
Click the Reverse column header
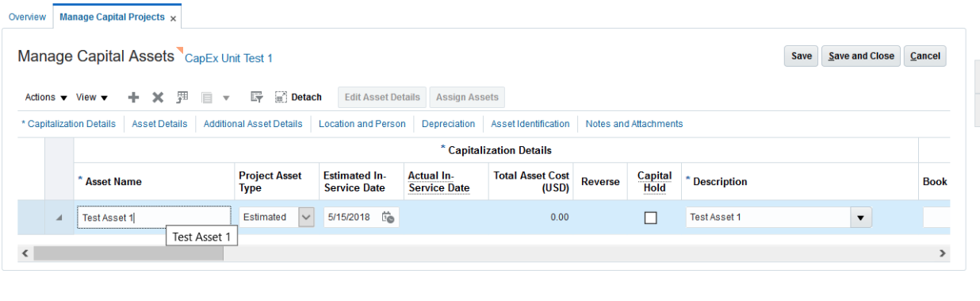600,182
